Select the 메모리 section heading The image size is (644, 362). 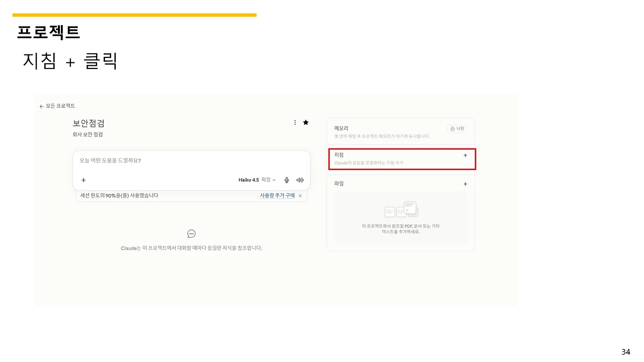341,129
